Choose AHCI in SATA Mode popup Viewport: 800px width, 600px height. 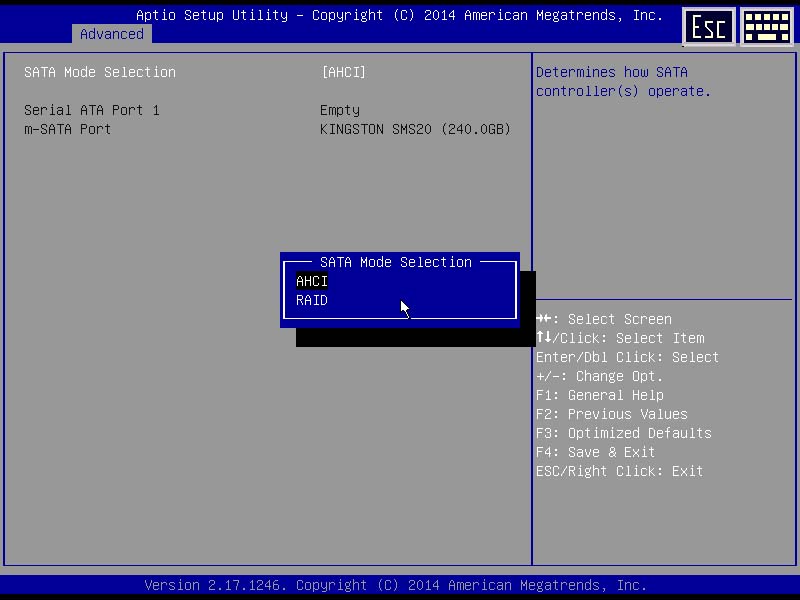tap(312, 281)
